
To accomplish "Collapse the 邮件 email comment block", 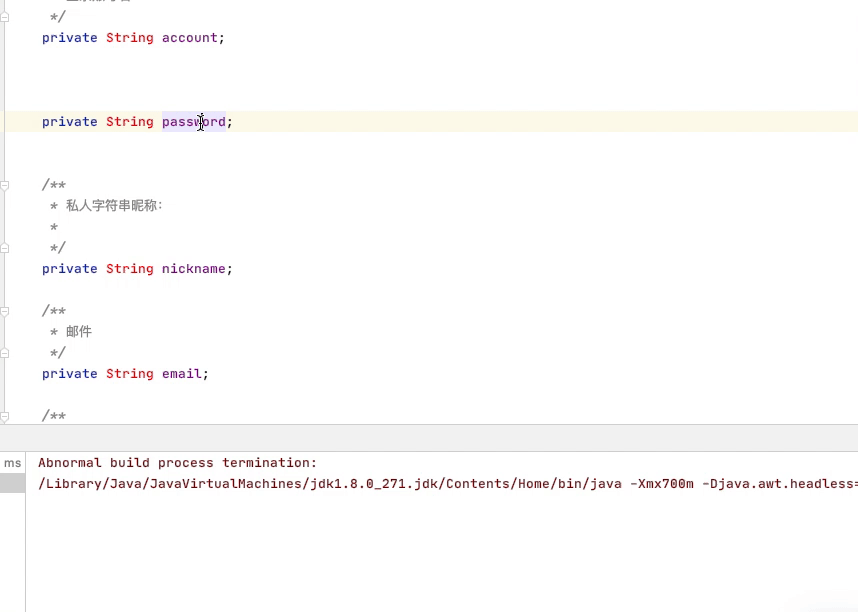I will 4,309.
